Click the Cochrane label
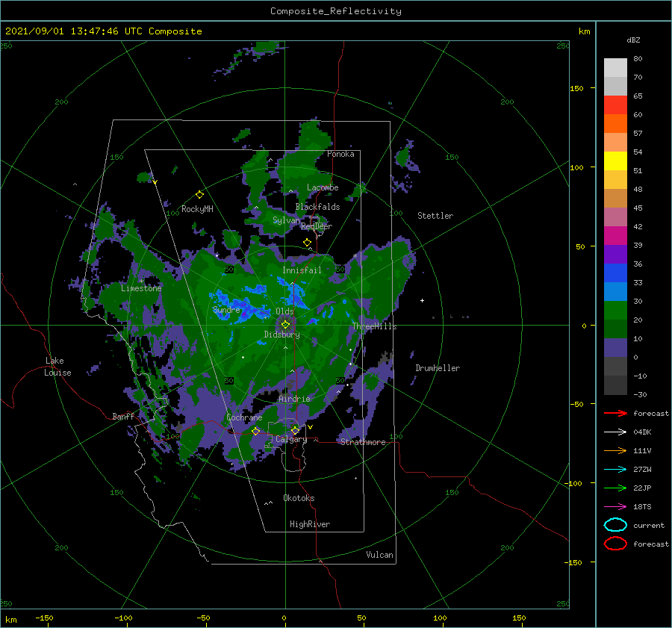 244,417
